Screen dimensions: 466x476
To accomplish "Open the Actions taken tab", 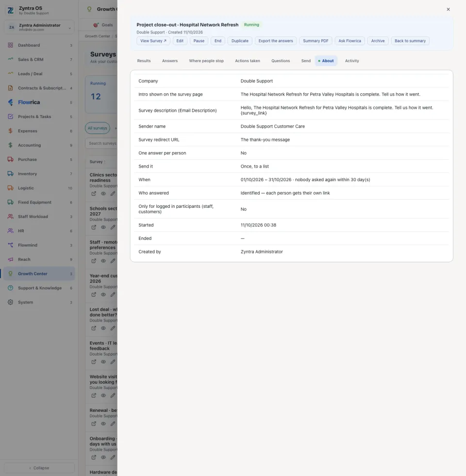I will [248, 61].
